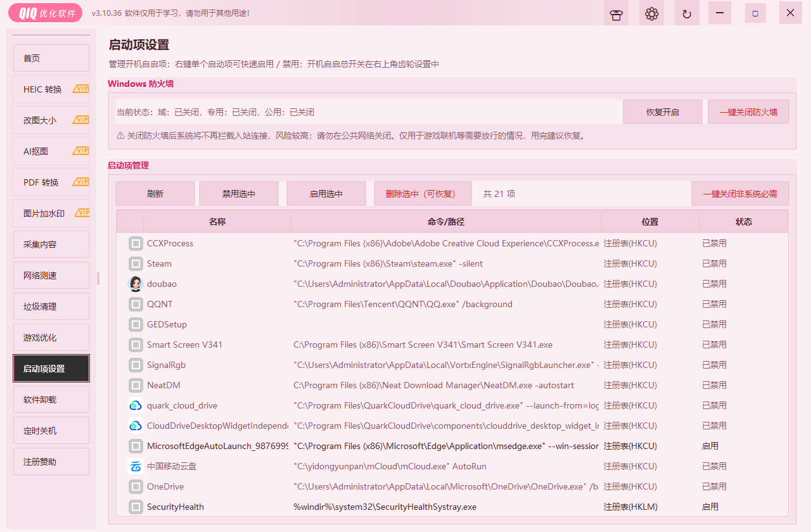The image size is (811, 532).
Task: Select AI抠图 from the sidebar
Action: [x=51, y=151]
